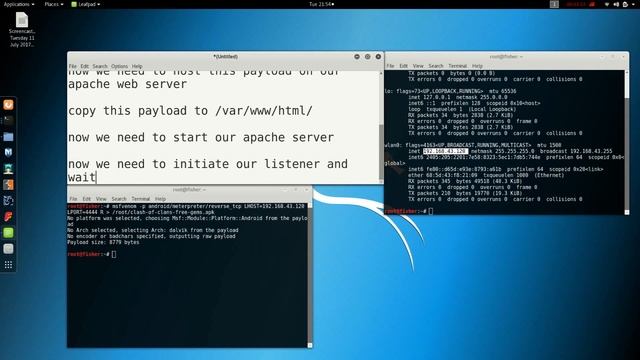Open Help menu in the msfvenom terminal
Screen dimensions: 640x360
click(x=160, y=199)
